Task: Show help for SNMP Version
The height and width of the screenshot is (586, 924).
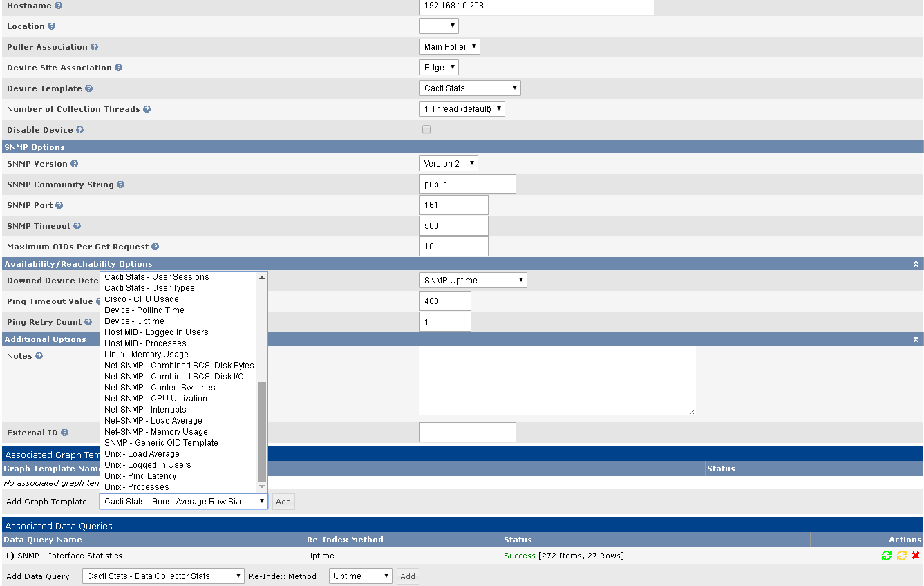Action: pyautogui.click(x=74, y=164)
